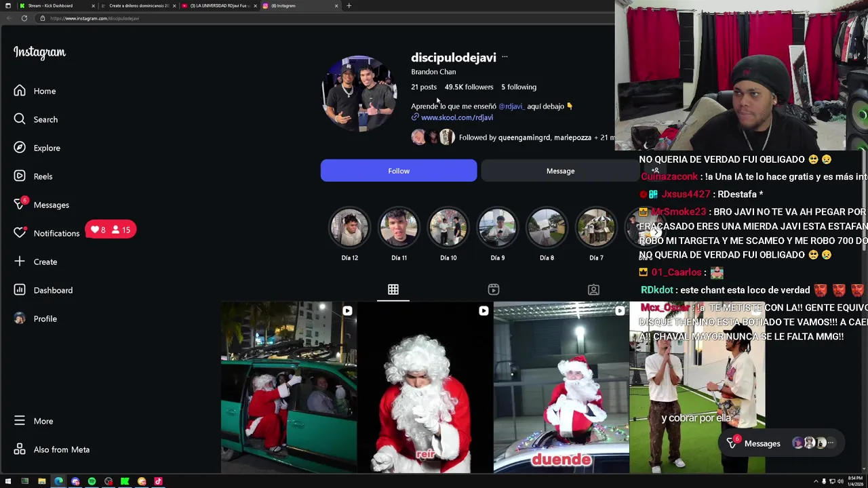Select the posts grid tab

pos(393,289)
